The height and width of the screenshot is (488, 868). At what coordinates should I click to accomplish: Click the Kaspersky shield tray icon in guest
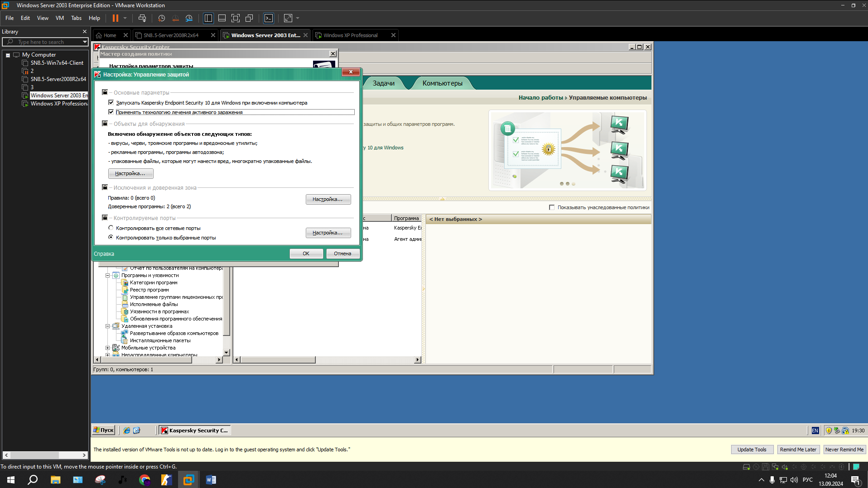click(x=829, y=431)
